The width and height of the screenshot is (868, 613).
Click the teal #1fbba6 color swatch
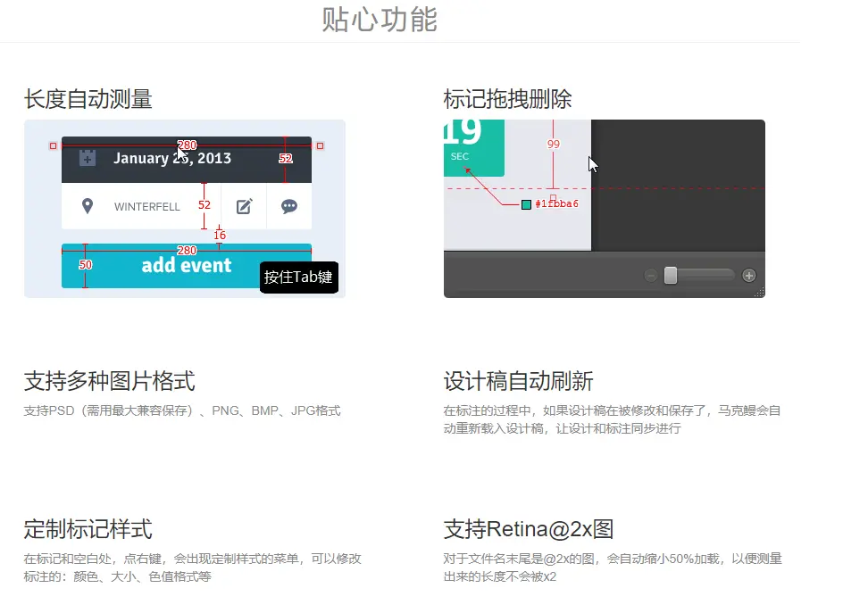[x=527, y=204]
